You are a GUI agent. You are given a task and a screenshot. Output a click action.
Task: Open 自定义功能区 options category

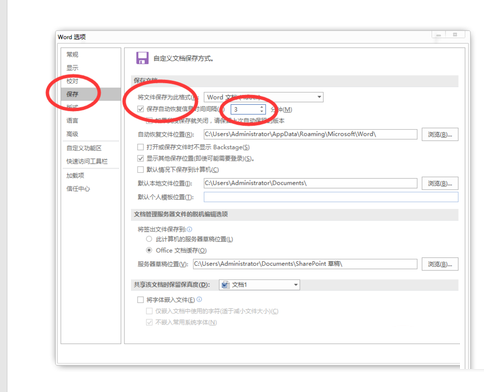[x=84, y=148]
